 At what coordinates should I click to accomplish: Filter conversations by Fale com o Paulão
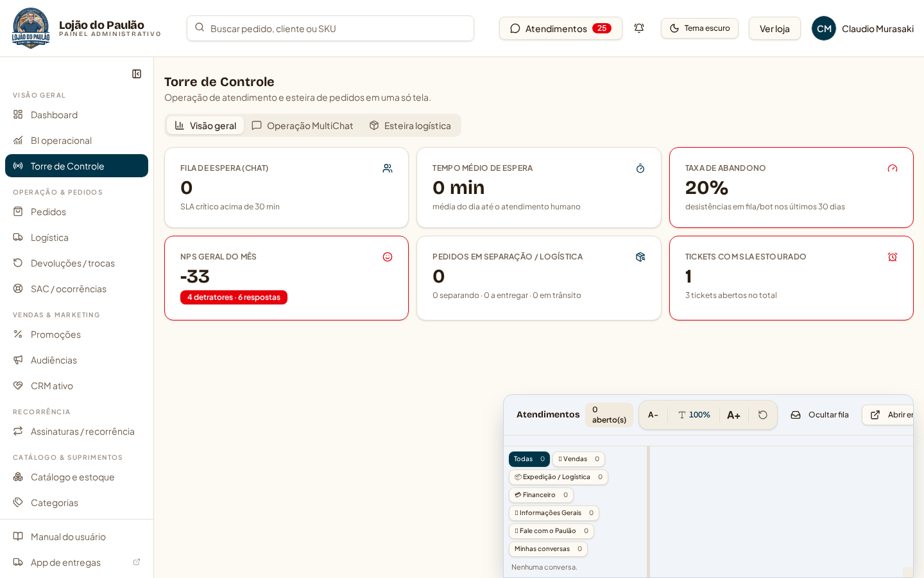point(551,531)
